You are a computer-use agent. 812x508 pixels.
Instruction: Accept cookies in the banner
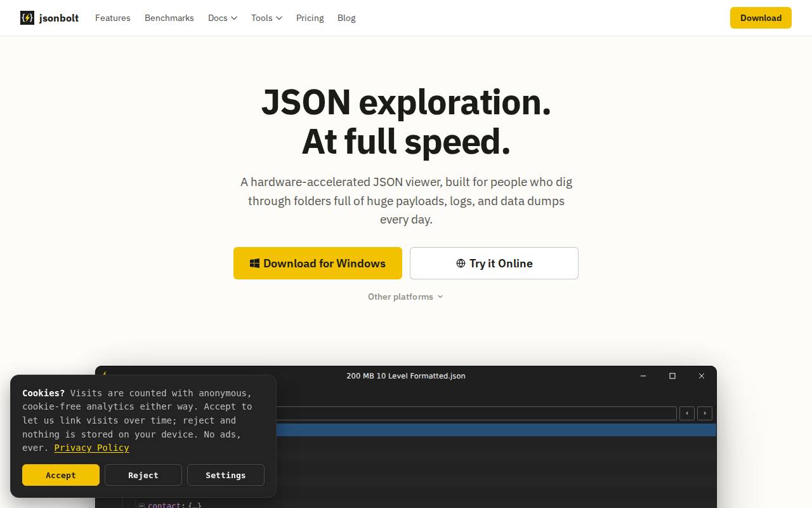point(61,475)
